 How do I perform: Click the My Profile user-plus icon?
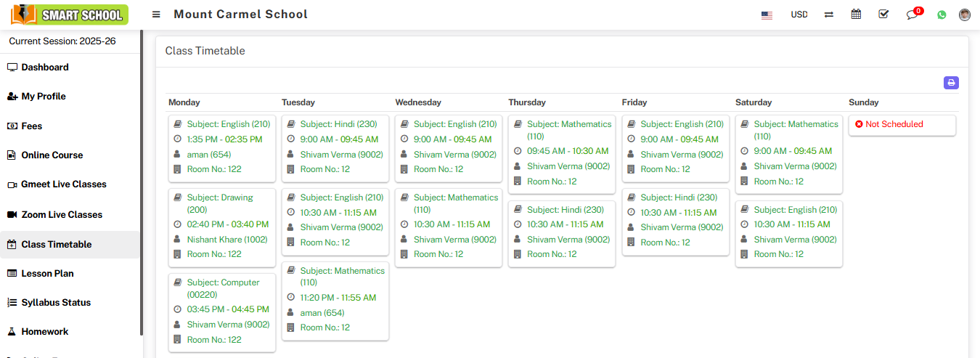coord(12,97)
